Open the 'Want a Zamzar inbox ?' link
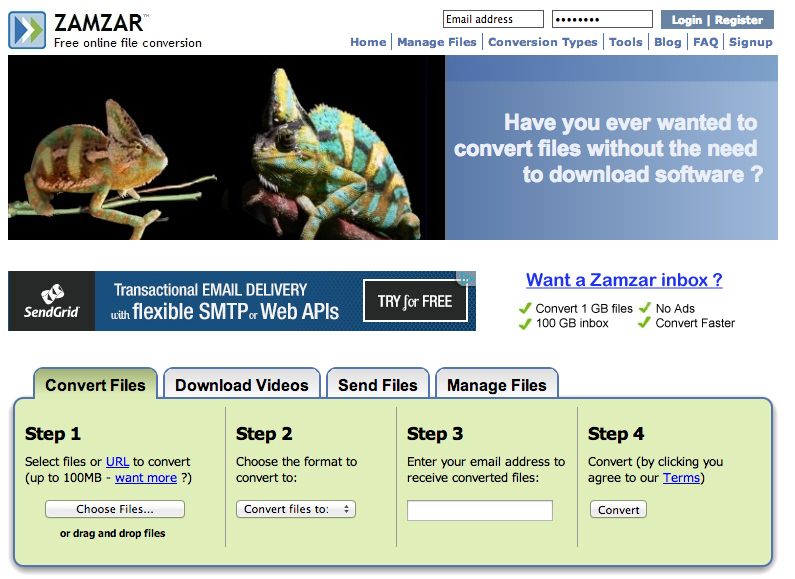 click(624, 280)
